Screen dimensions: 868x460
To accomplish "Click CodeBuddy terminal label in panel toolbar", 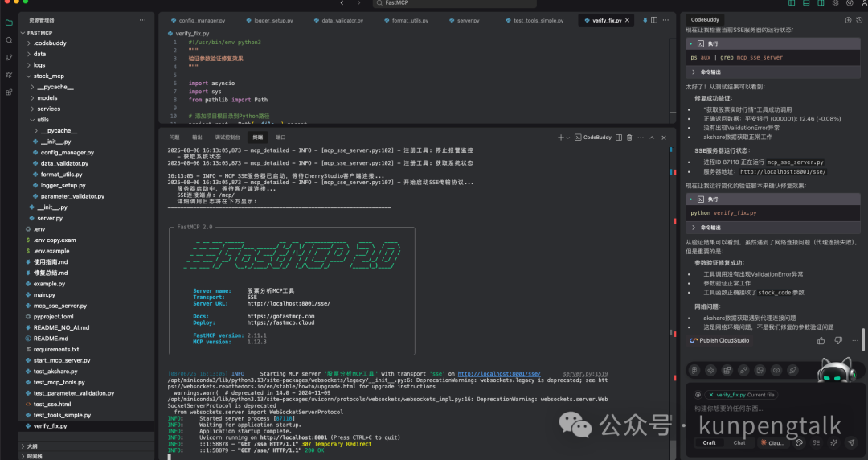I will coord(593,138).
